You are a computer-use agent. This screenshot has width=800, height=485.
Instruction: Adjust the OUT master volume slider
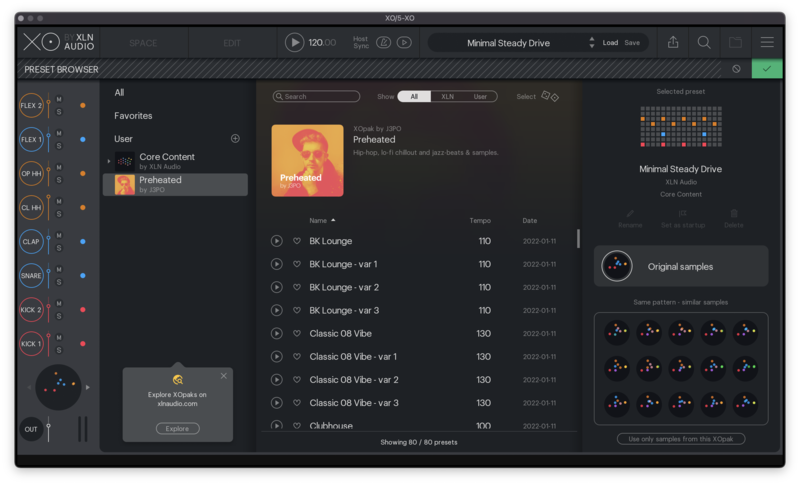(48, 429)
